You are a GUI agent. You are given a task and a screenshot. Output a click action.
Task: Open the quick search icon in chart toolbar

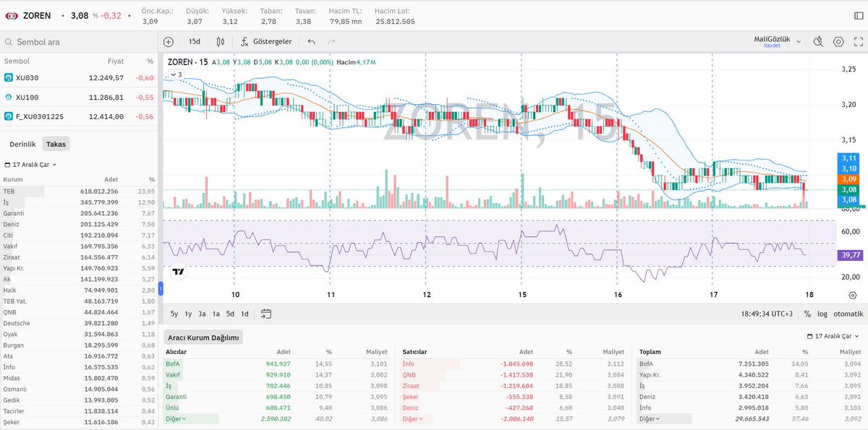click(818, 42)
